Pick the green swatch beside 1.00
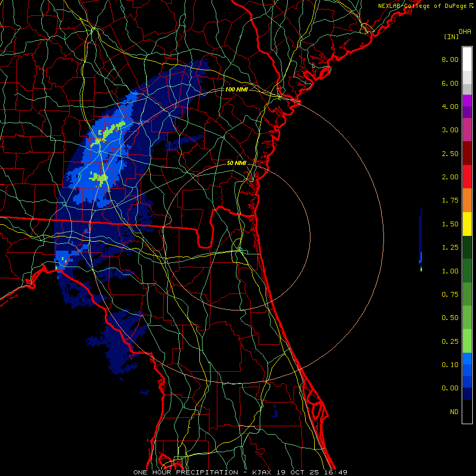 (x=467, y=271)
